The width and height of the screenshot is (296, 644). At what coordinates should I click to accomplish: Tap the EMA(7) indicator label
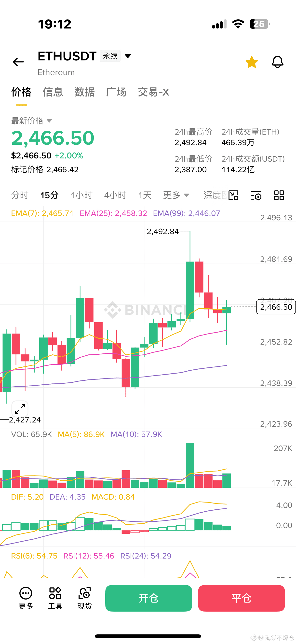point(42,213)
